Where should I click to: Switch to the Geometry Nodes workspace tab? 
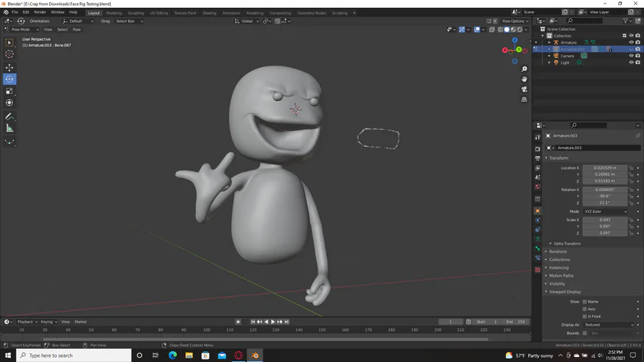click(311, 13)
